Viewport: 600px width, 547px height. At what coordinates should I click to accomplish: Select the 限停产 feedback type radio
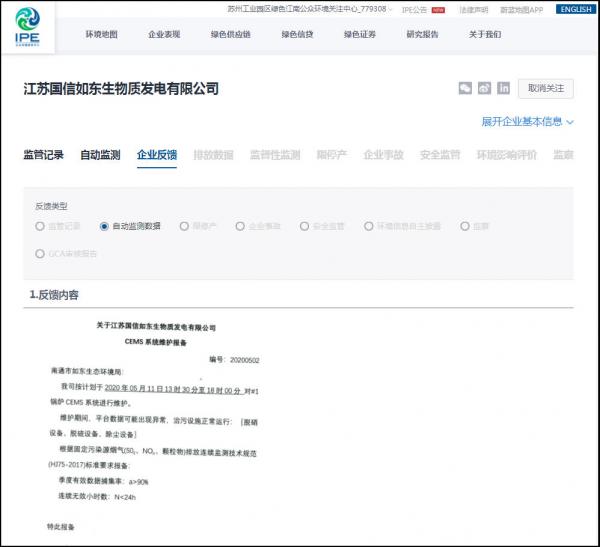(184, 226)
